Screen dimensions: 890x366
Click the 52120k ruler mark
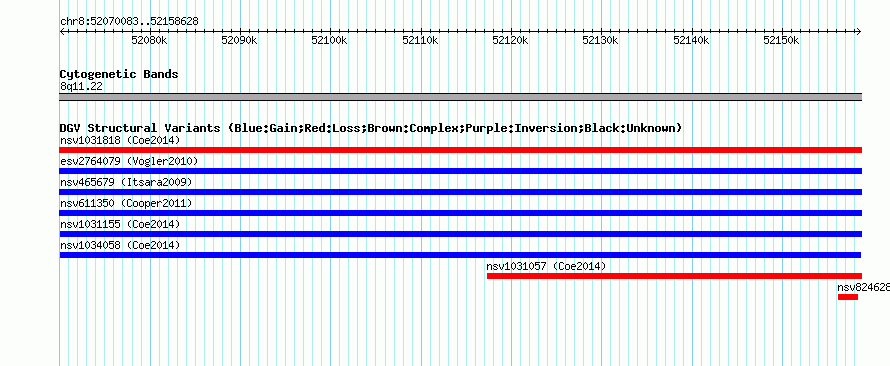pyautogui.click(x=510, y=41)
